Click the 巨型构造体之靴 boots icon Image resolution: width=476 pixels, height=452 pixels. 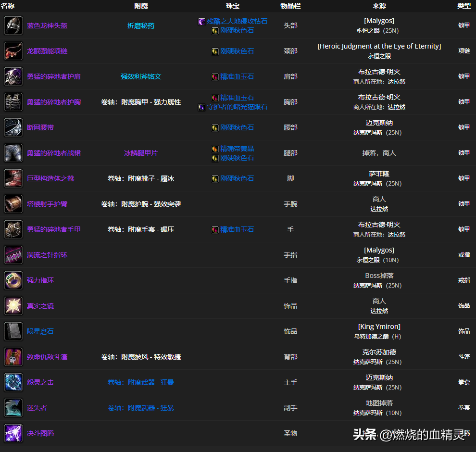click(x=13, y=178)
